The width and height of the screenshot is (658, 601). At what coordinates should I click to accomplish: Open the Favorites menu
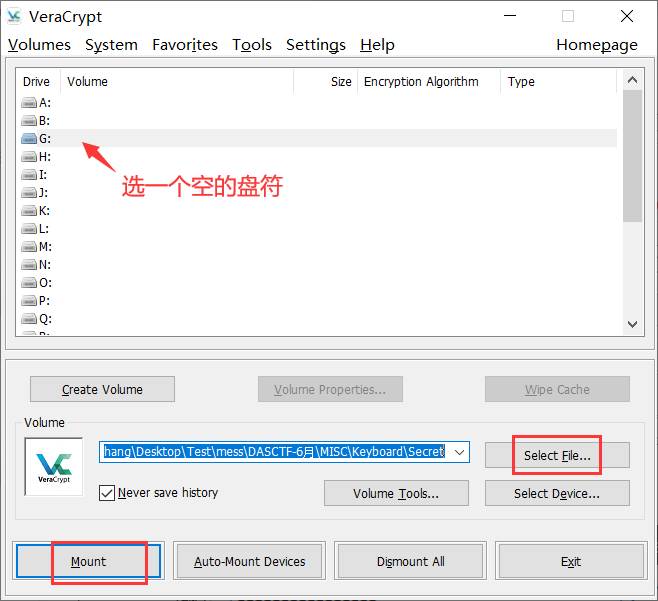185,45
